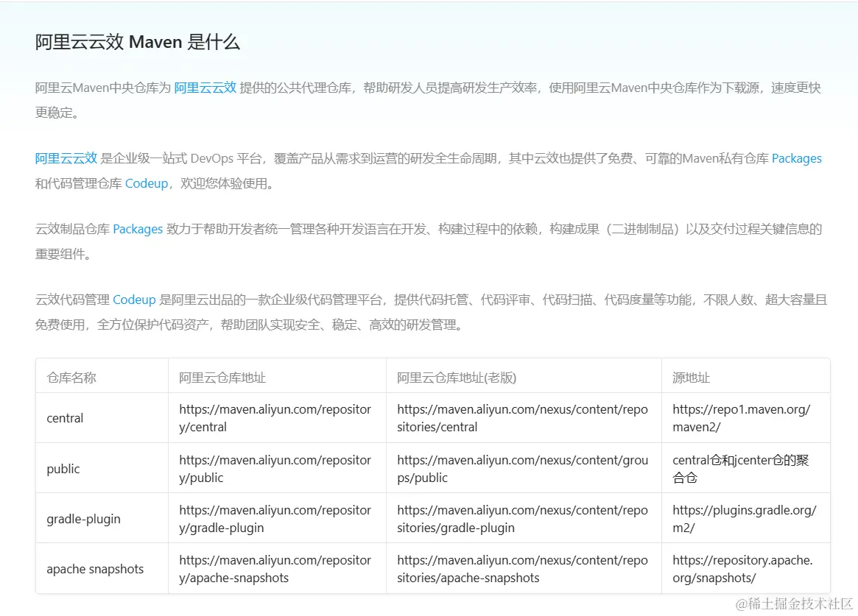Viewport: 858px width, 616px height.
Task: Click the nexus/content/groups/public old address
Action: click(x=523, y=469)
